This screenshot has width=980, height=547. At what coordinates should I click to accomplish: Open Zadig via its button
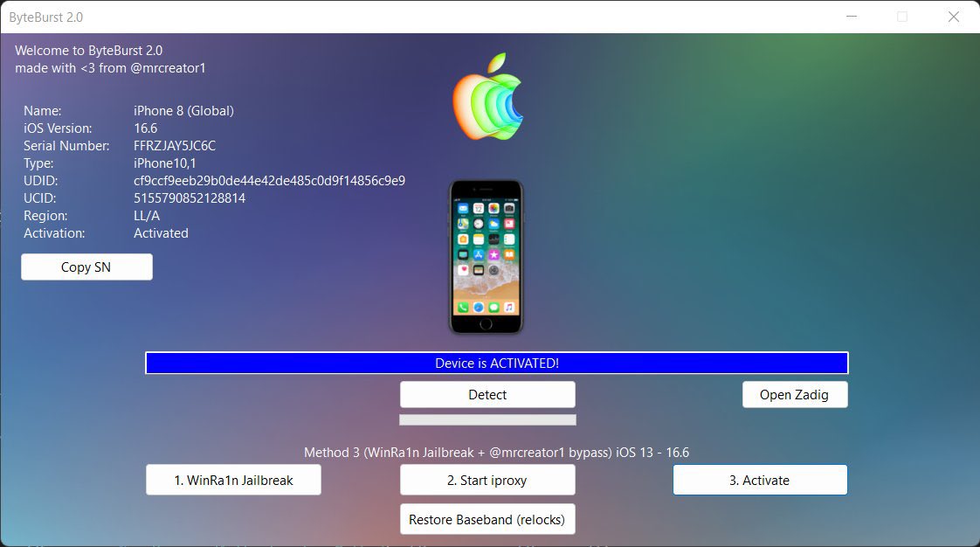pos(794,394)
